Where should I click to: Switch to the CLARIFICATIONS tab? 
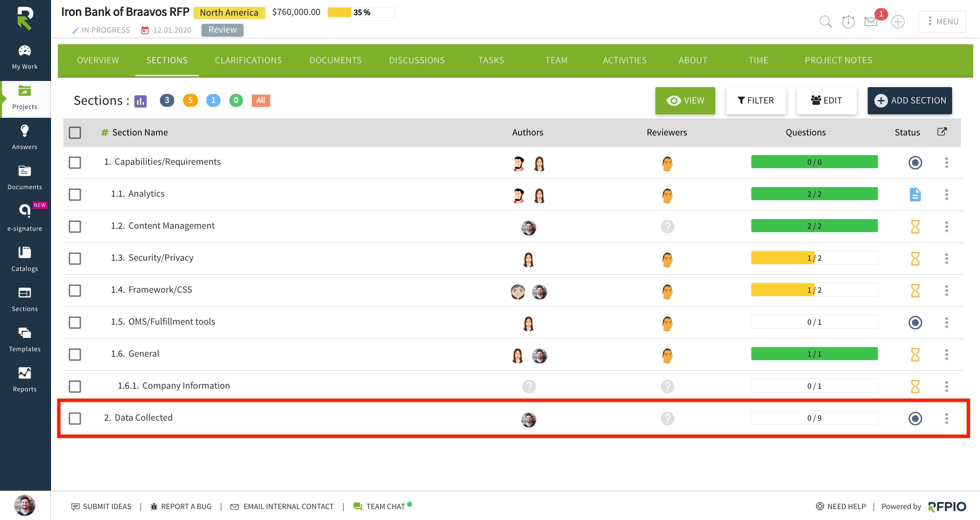click(248, 60)
